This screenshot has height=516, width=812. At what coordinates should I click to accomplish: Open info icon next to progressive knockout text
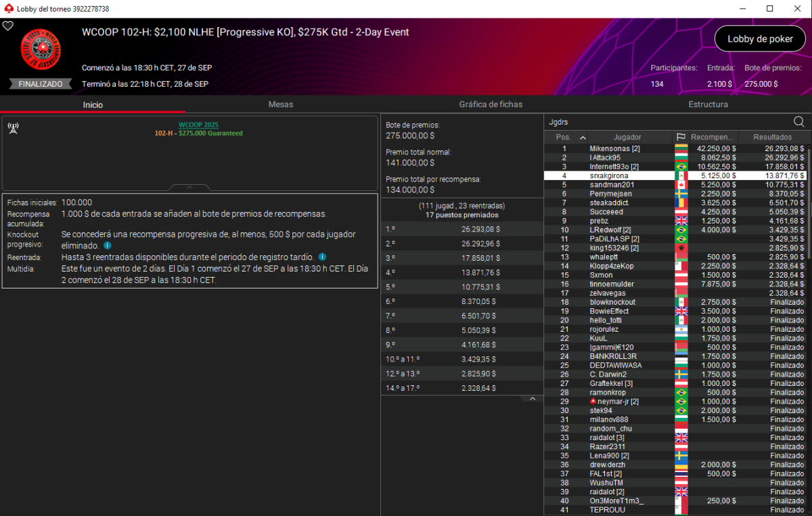(x=107, y=246)
